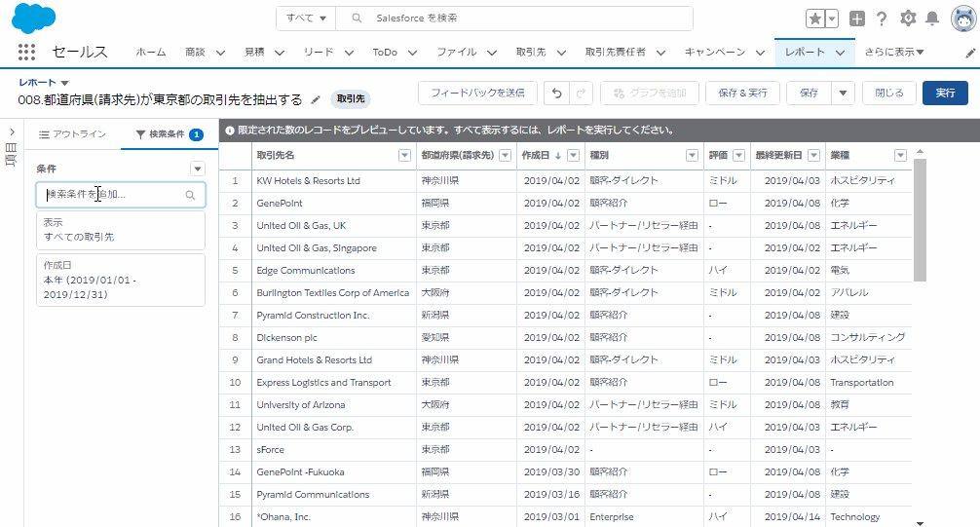Open the Setup gear icon
The width and height of the screenshot is (980, 527).
[x=908, y=19]
